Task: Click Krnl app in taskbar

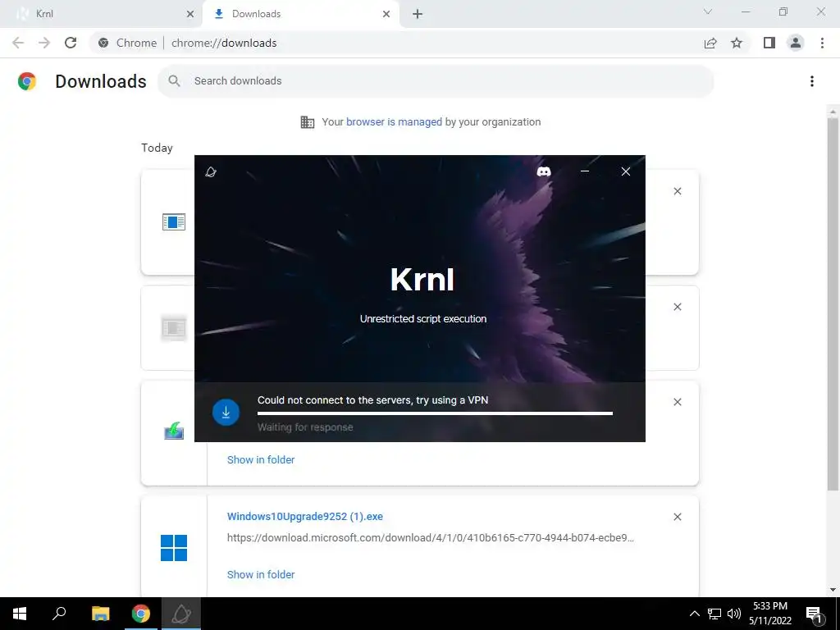Action: pyautogui.click(x=181, y=614)
